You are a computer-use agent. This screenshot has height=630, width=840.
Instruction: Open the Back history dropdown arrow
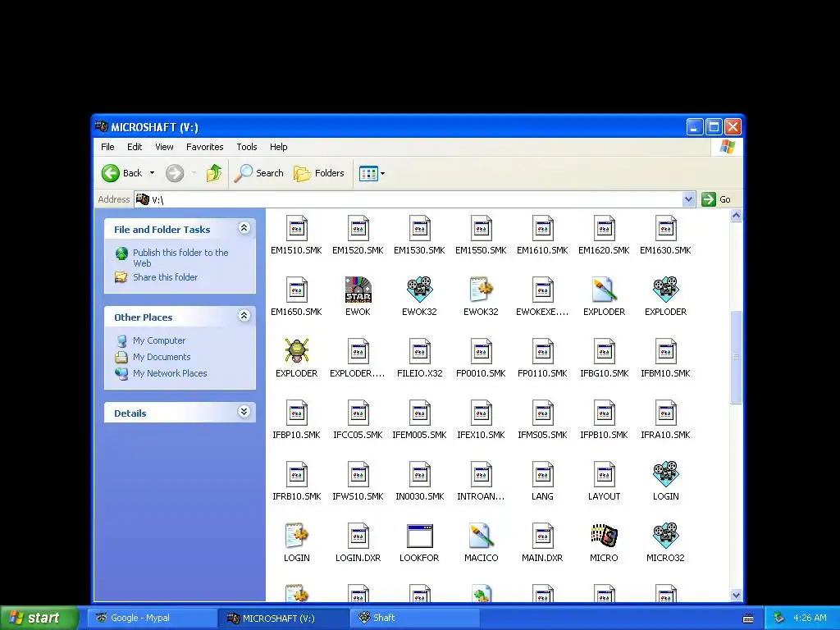152,173
